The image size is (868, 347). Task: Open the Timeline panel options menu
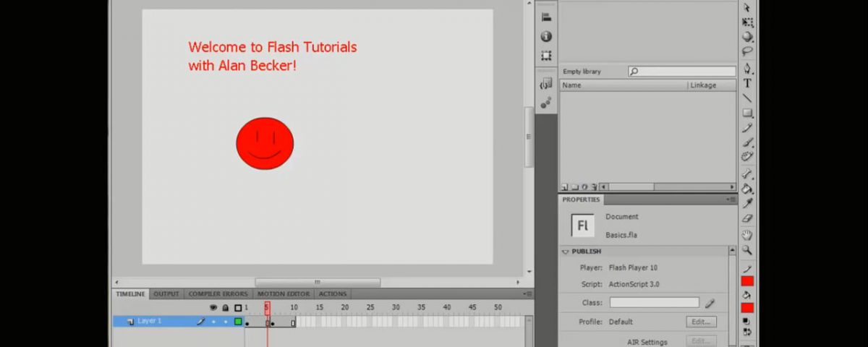coord(527,294)
